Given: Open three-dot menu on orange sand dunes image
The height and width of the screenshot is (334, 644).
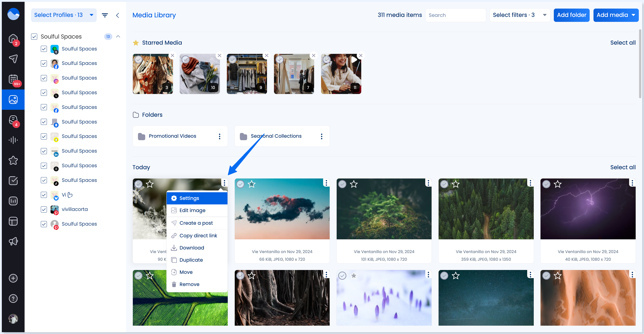Looking at the screenshot, I should click(632, 275).
